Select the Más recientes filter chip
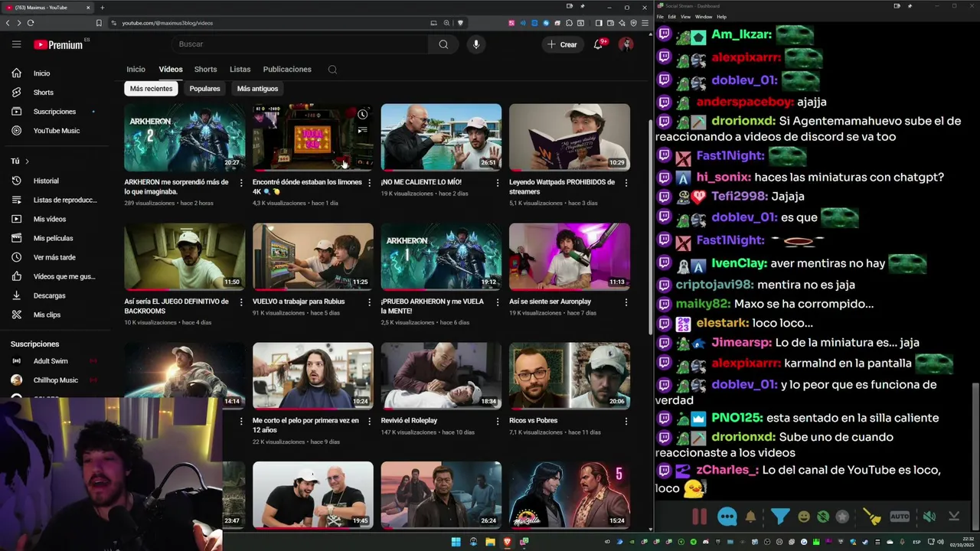The height and width of the screenshot is (551, 980). click(151, 89)
